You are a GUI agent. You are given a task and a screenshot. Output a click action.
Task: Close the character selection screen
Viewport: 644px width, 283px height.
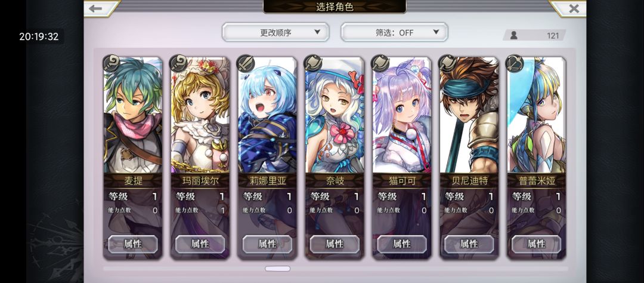pos(574,8)
